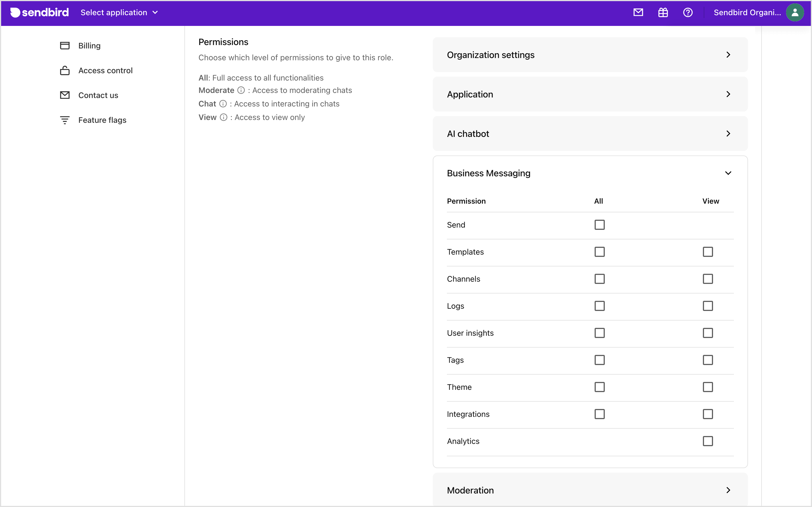Screen dimensions: 812x507
Task: Select Access control in sidebar
Action: pyautogui.click(x=106, y=70)
